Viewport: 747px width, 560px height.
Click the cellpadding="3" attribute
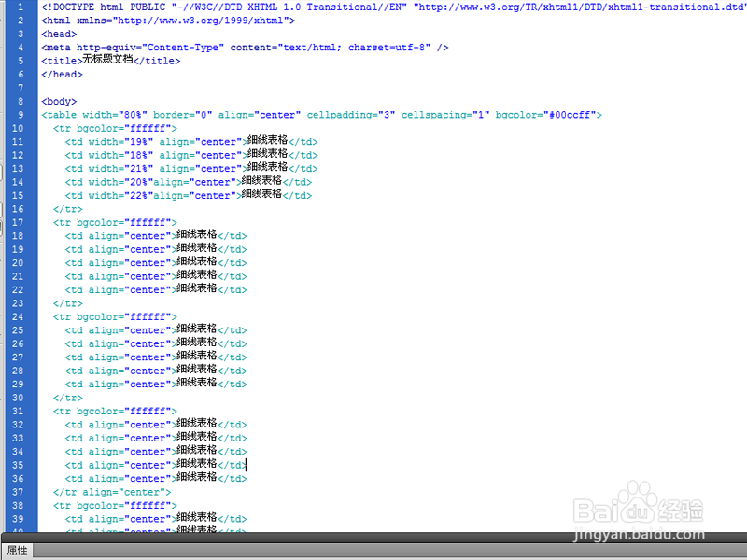(351, 115)
